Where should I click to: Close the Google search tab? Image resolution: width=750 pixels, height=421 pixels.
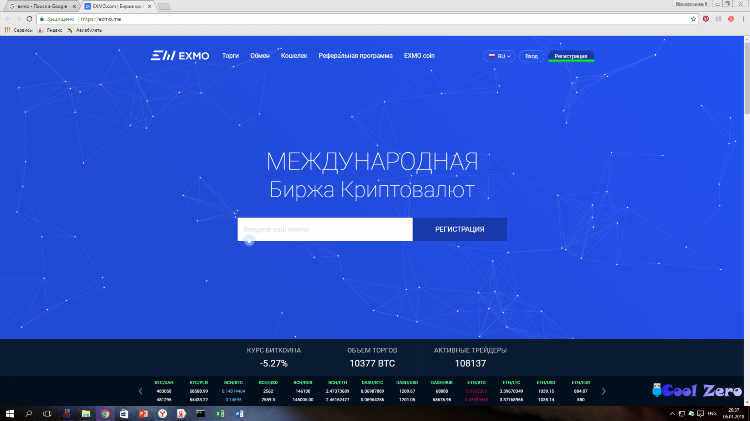point(74,6)
